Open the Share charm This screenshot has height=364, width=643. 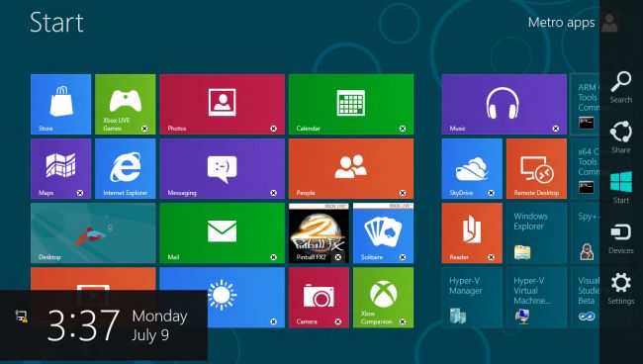(x=621, y=136)
